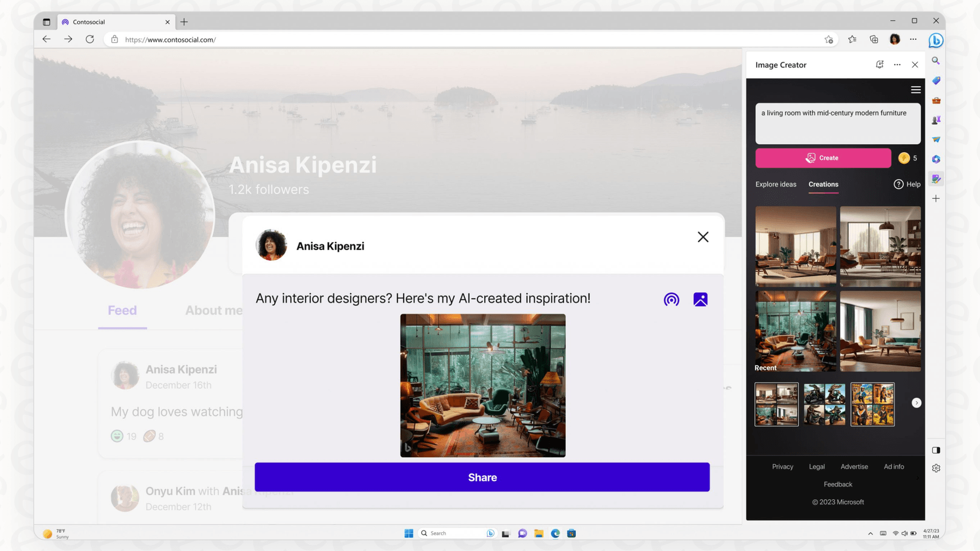The height and width of the screenshot is (551, 980).
Task: Open the Image Creator hamburger menu
Action: [915, 89]
